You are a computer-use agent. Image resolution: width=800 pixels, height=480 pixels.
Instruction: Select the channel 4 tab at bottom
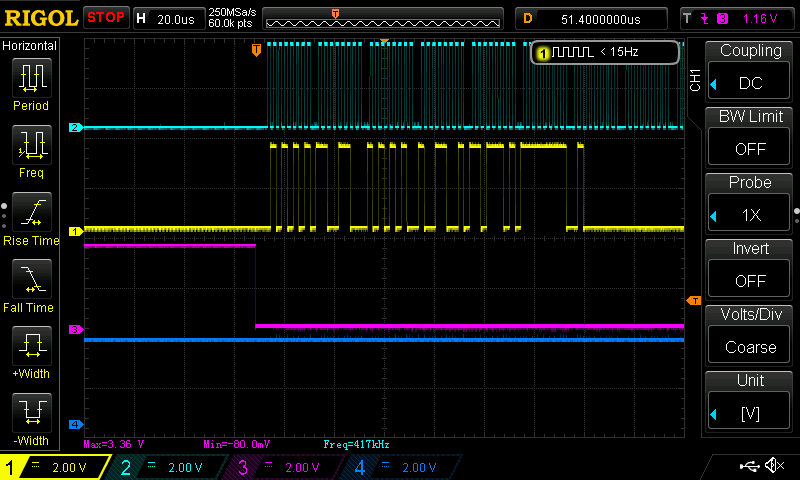click(x=403, y=467)
